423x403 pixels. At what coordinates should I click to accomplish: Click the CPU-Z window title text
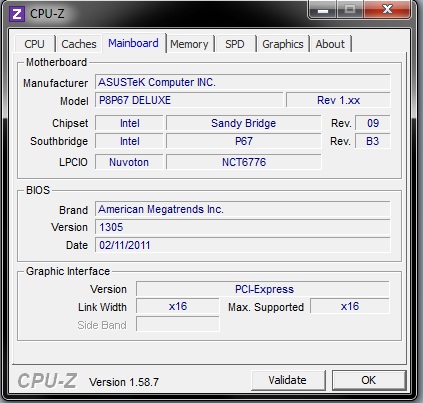pos(47,14)
